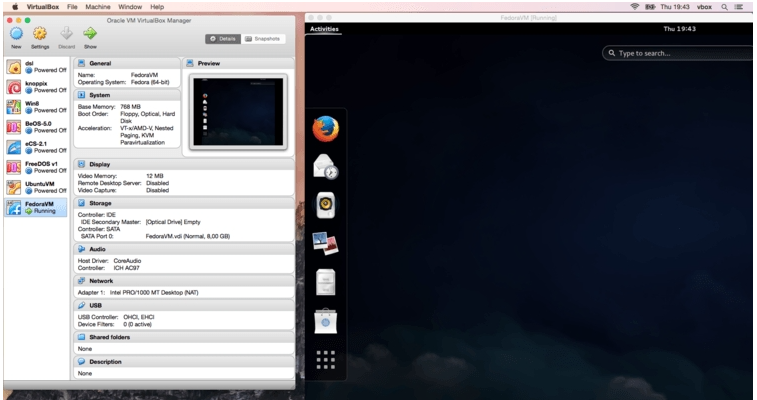
Task: Click the System section chip icon
Action: click(82, 95)
